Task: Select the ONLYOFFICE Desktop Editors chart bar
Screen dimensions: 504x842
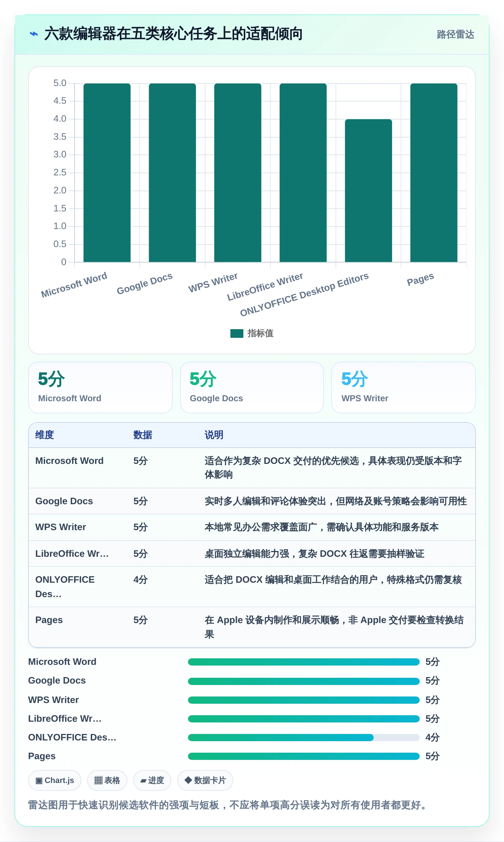Action: point(368,191)
